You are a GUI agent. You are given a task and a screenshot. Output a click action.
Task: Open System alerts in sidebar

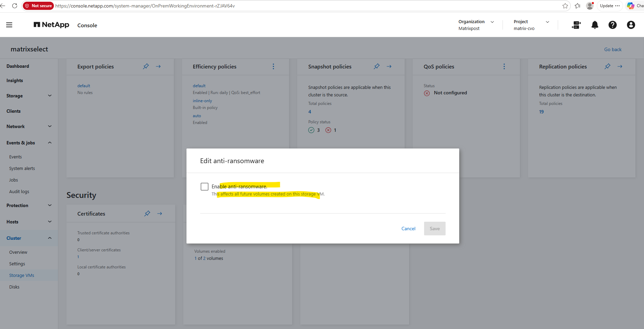[22, 168]
